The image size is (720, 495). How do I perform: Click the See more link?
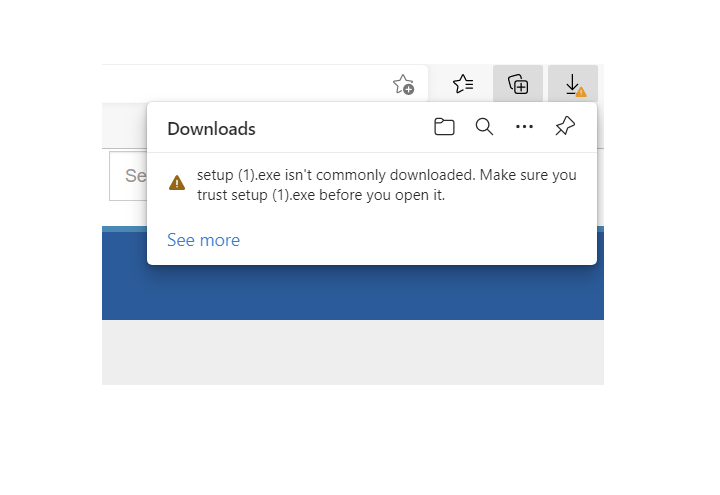tap(203, 240)
